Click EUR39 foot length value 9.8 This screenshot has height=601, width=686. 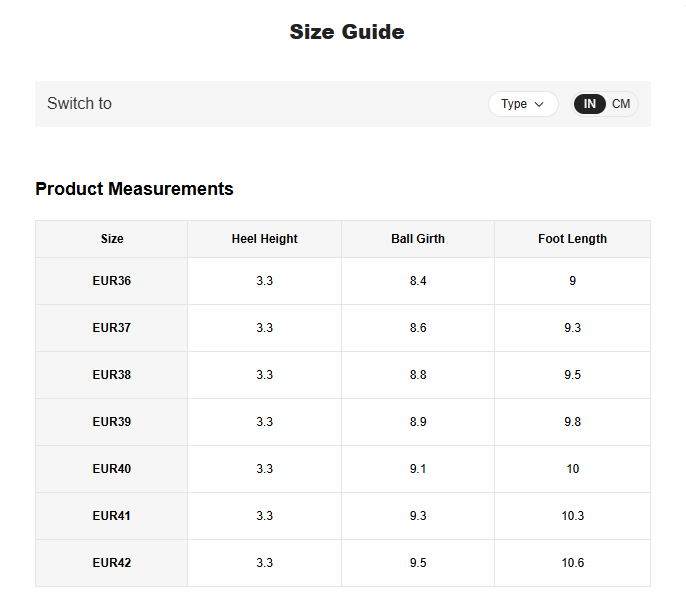[572, 422]
